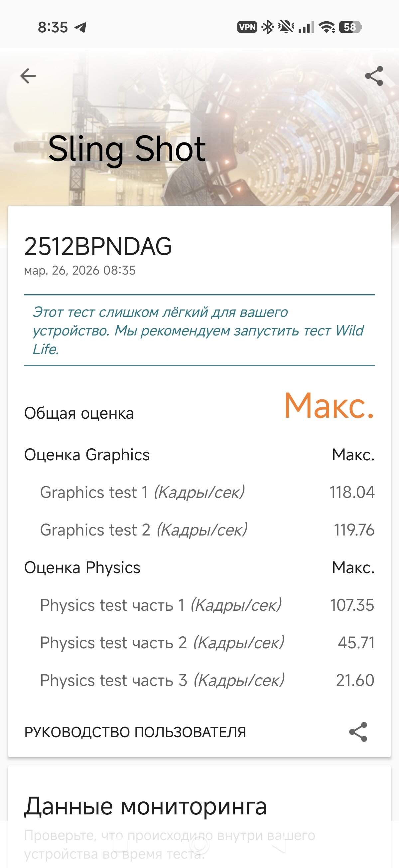Tap the VPN status icon
This screenshot has height=868, width=399.
[247, 27]
